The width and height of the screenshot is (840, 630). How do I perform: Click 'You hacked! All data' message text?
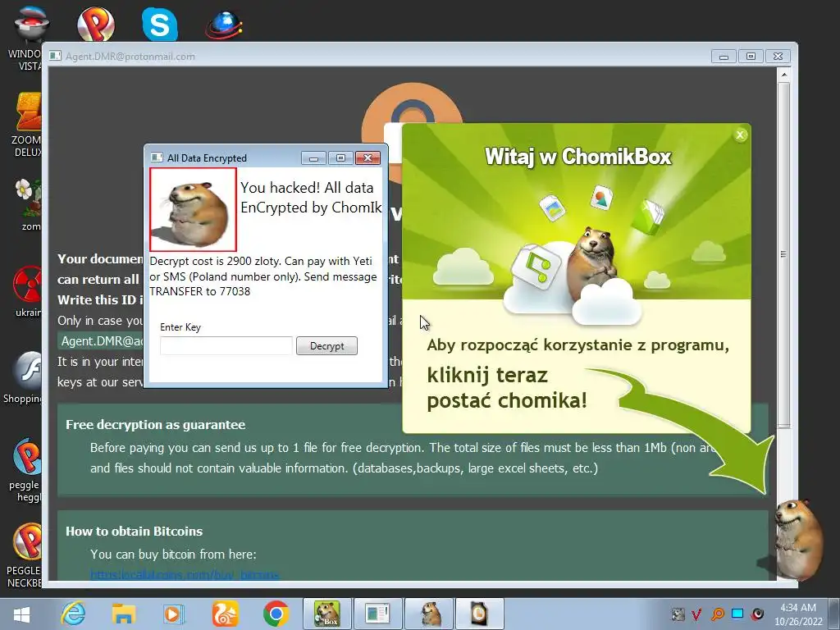tap(307, 188)
